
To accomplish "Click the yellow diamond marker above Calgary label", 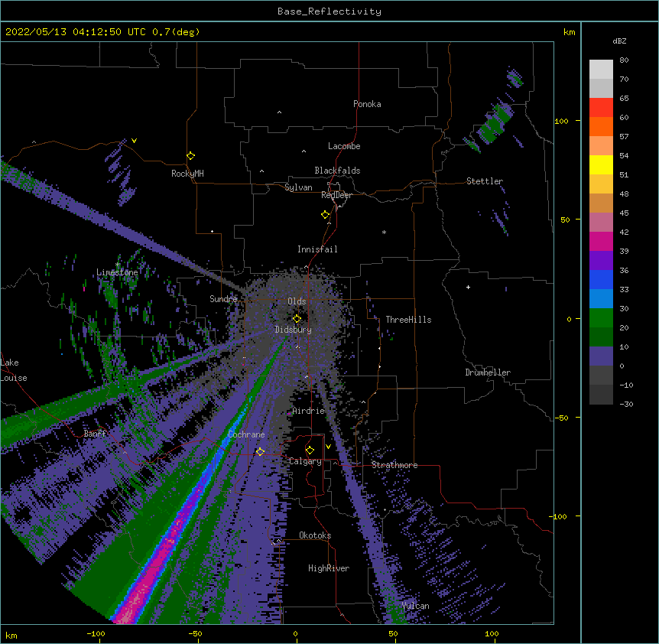I will click(310, 450).
